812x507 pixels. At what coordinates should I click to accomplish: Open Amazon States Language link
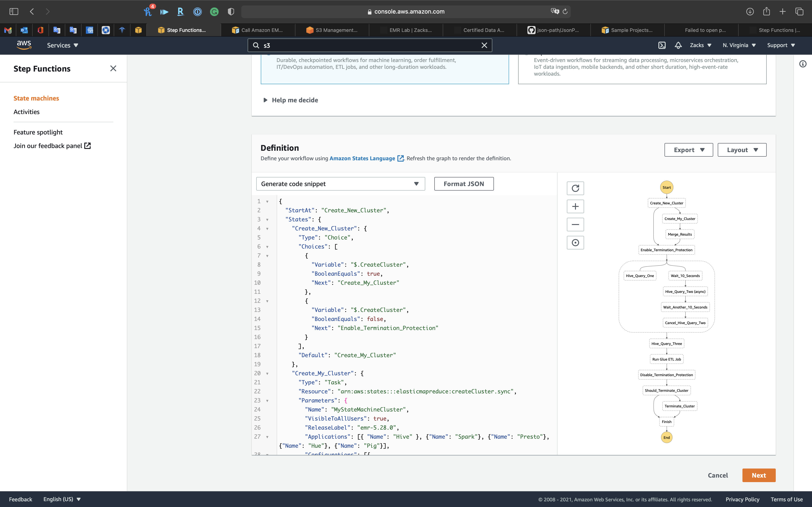tap(362, 158)
